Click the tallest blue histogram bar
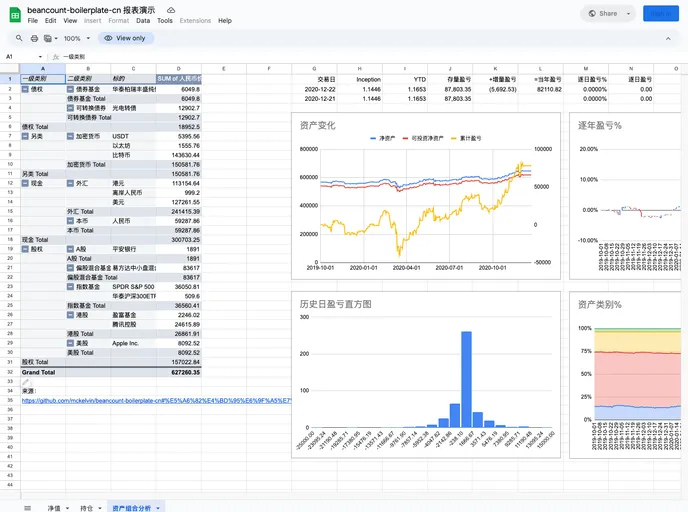This screenshot has width=688, height=512. pos(466,379)
